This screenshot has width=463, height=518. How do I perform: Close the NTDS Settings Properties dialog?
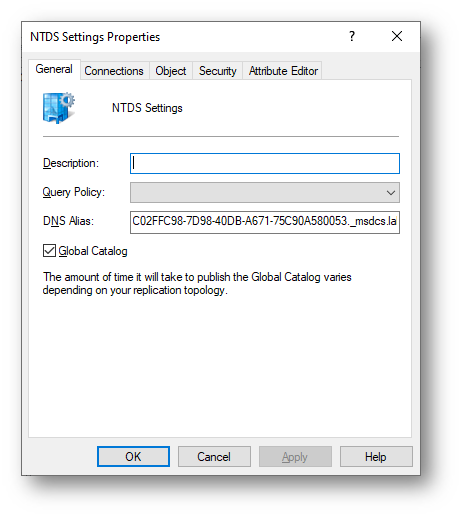[397, 36]
